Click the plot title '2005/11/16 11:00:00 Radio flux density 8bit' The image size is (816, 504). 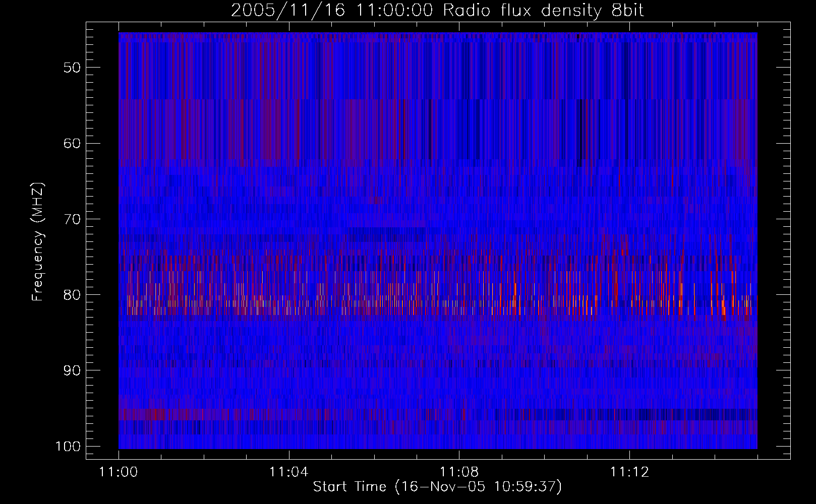point(437,10)
